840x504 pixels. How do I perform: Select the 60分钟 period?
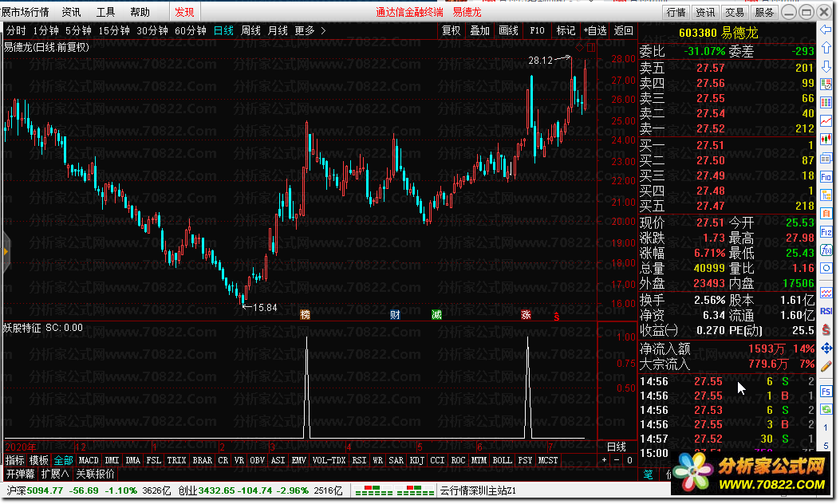point(191,30)
